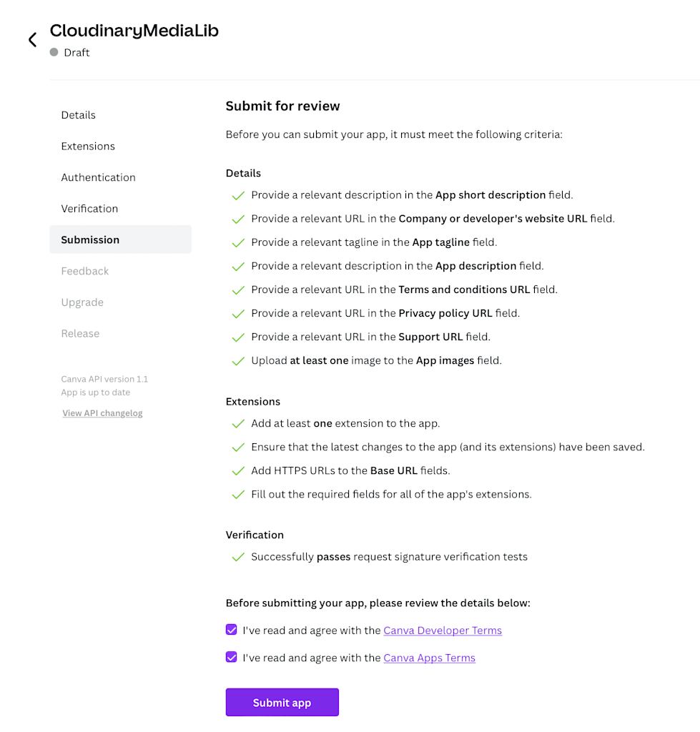The image size is (700, 732).
Task: Click the checkmark beside Privacy policy URL criterion
Action: 238,314
